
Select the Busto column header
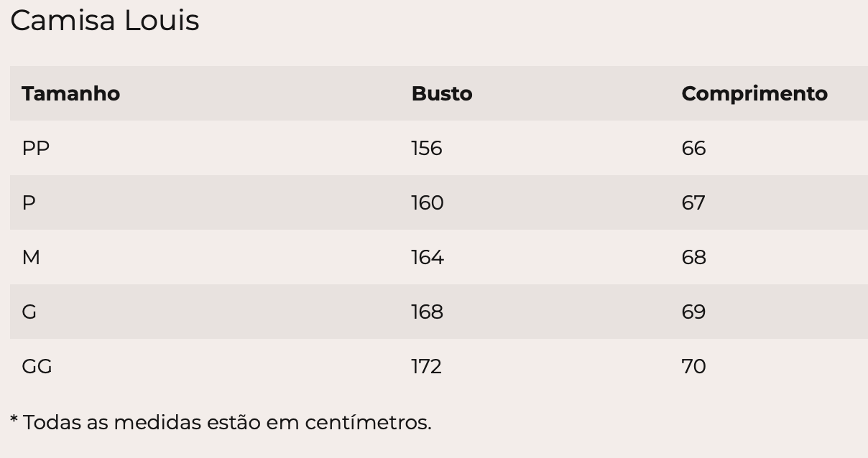(442, 93)
